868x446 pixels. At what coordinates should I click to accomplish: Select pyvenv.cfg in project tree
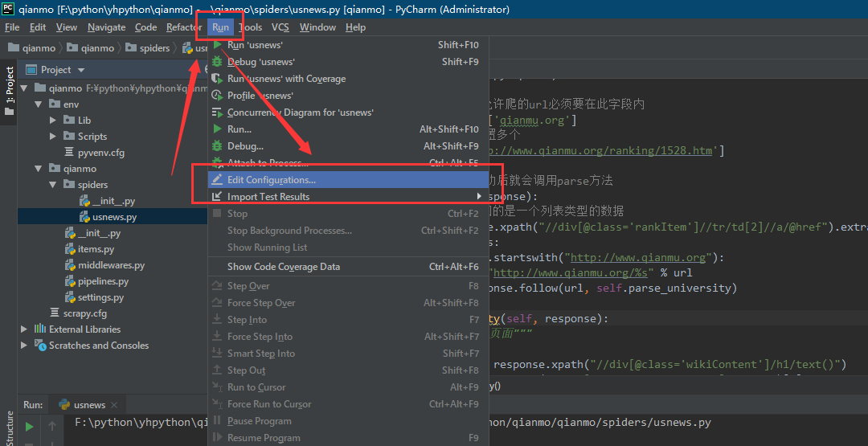(x=100, y=152)
